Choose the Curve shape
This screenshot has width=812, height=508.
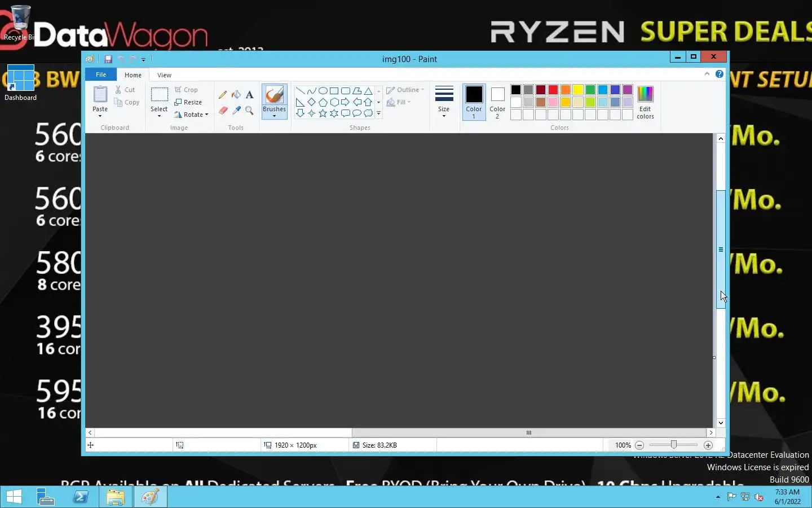click(311, 90)
